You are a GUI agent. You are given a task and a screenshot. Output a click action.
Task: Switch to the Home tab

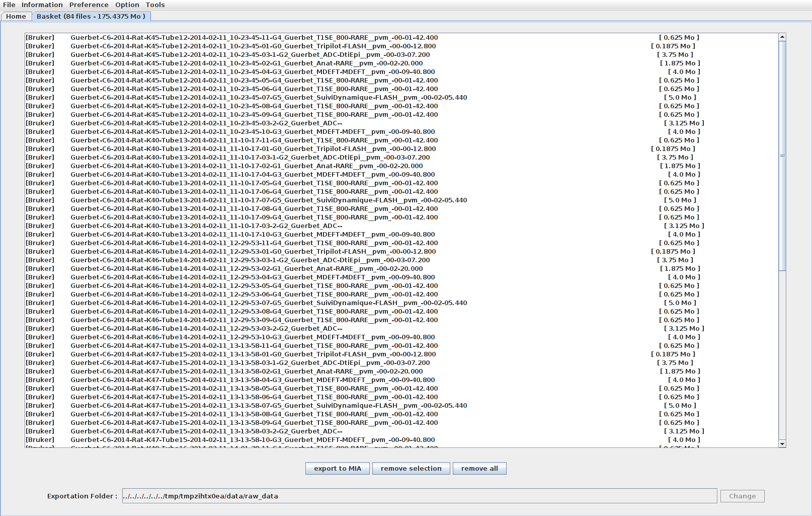click(16, 16)
